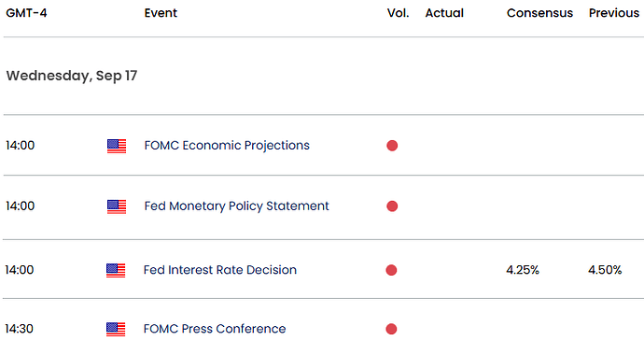Click red volatility dot for FOMC Press Conference
Viewport: 644px width, 355px height.
pos(391,329)
